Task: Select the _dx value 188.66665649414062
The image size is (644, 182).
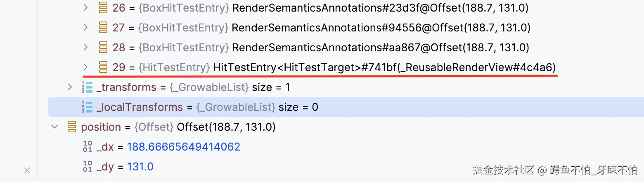Action: point(183,147)
